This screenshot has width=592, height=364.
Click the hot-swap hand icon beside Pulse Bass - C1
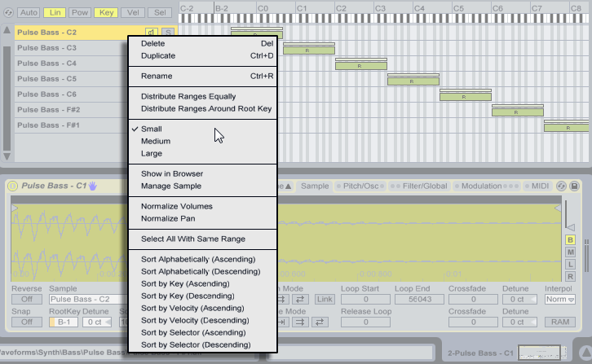[92, 186]
